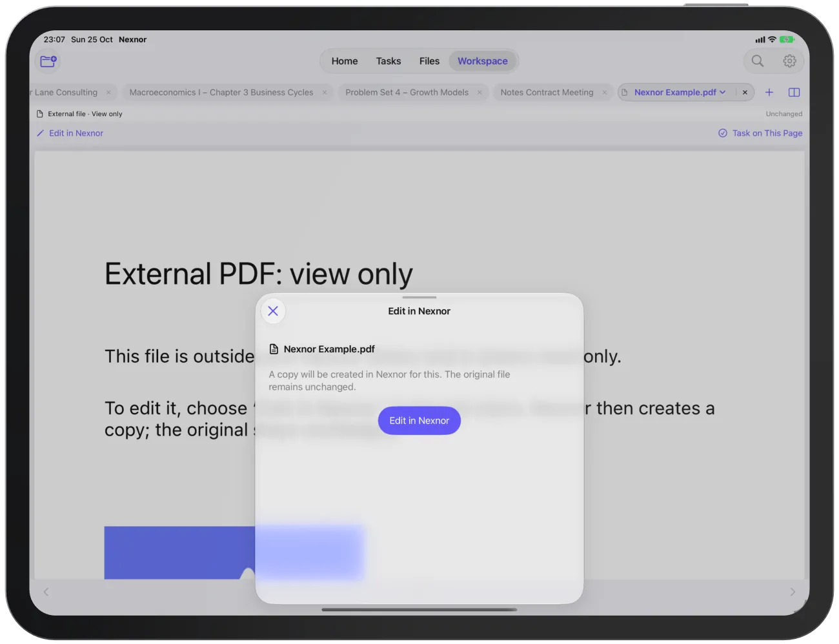
Task: Switch to the Notes Contract Meeting tab
Action: coord(547,92)
